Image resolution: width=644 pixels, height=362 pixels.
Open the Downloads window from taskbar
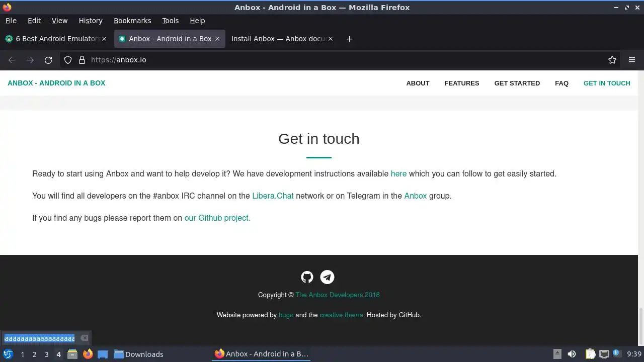(x=138, y=354)
